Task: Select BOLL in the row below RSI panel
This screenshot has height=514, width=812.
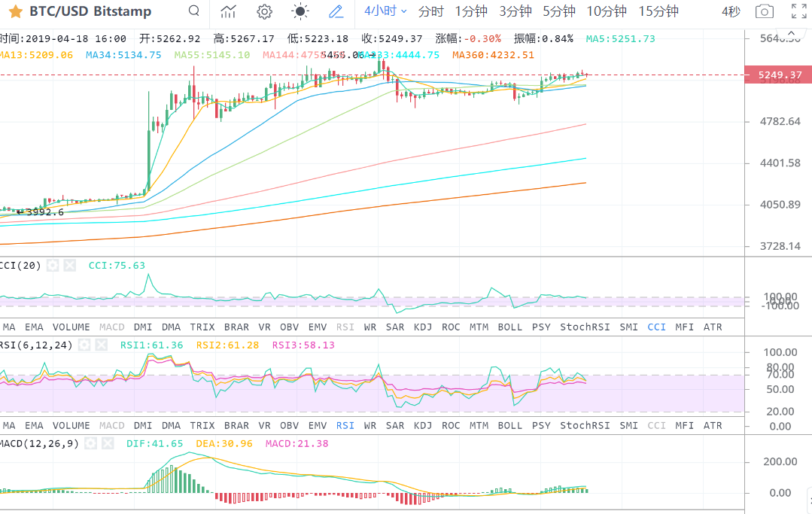Action: point(509,426)
